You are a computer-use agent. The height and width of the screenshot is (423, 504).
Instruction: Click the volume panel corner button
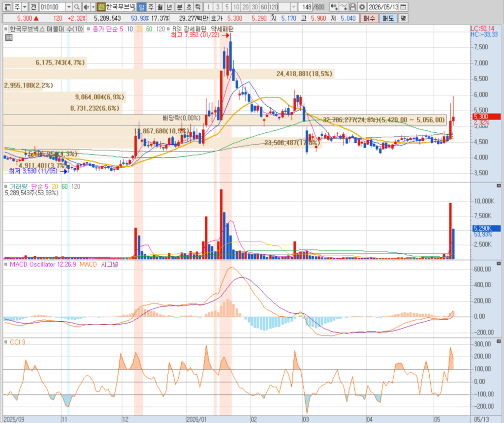tap(499, 185)
